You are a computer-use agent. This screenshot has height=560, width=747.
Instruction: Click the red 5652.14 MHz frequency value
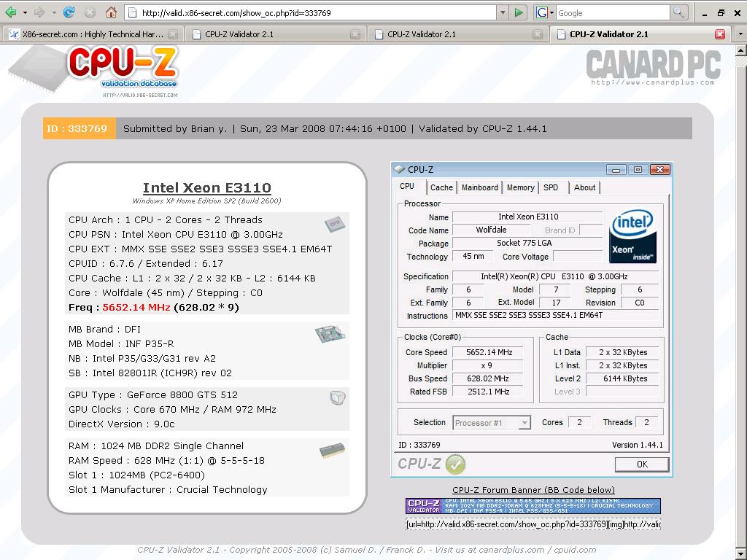(136, 308)
